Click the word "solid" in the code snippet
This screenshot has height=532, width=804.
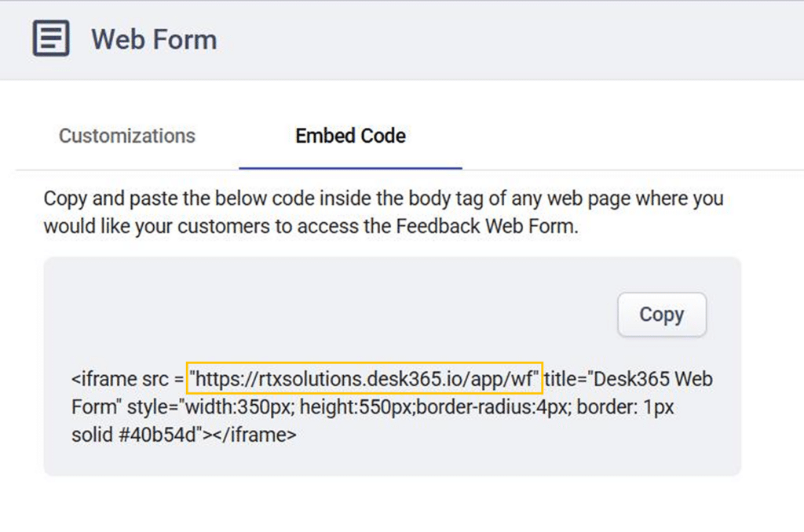pos(93,435)
